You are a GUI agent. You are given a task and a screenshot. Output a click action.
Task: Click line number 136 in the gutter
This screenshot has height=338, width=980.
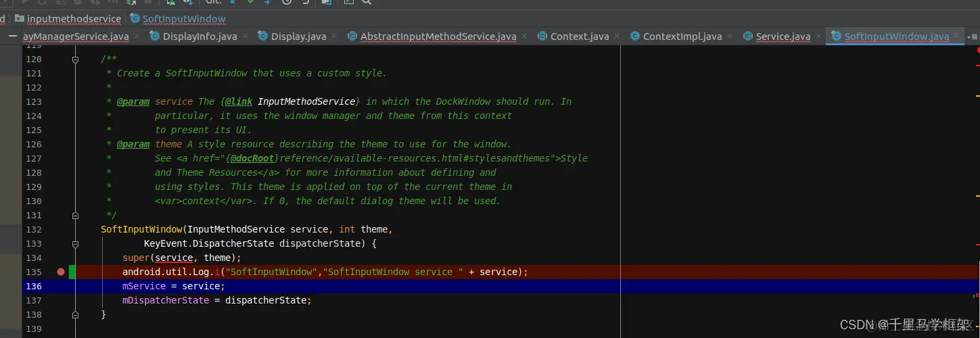tap(34, 286)
